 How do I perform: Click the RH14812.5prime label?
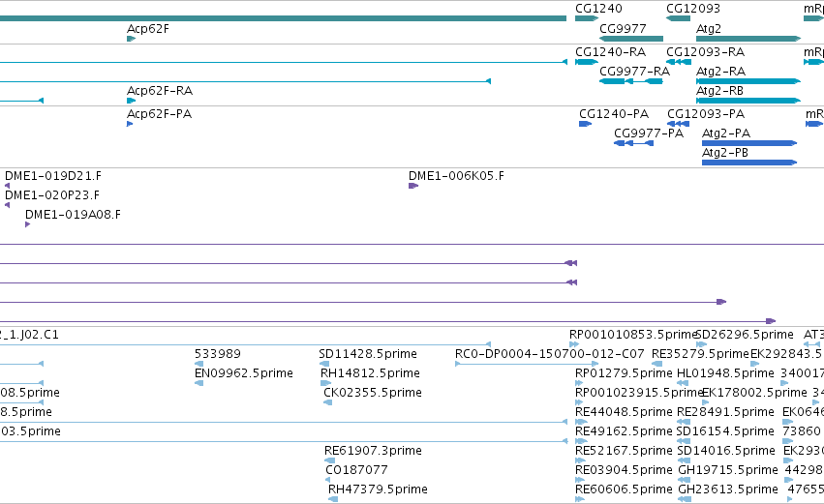pos(370,373)
